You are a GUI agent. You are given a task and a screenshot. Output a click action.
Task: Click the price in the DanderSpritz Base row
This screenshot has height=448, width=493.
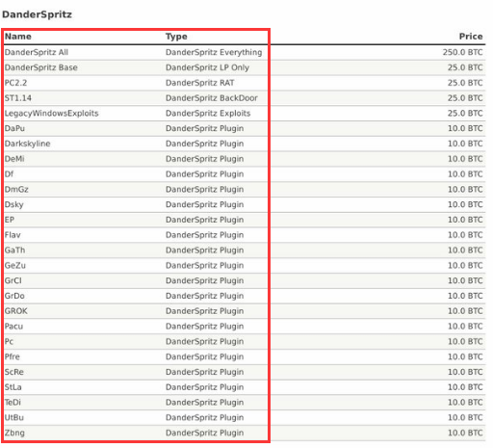click(465, 67)
